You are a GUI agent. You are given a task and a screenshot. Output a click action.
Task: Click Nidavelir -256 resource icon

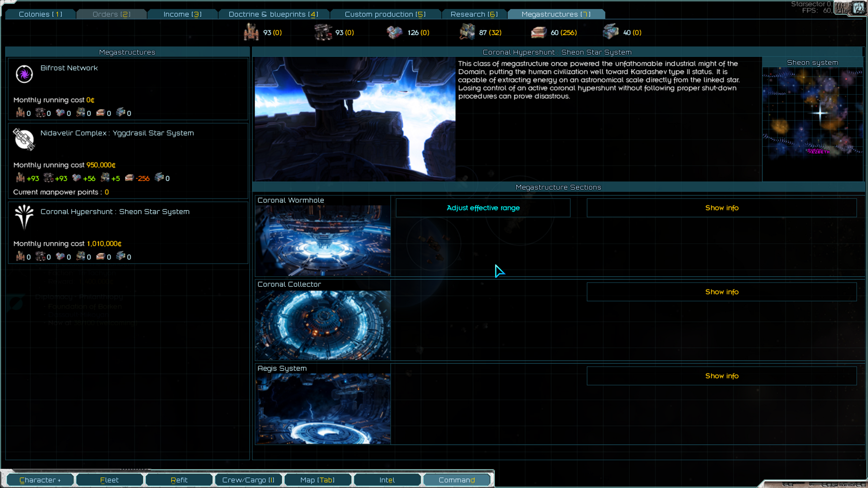[x=129, y=178]
